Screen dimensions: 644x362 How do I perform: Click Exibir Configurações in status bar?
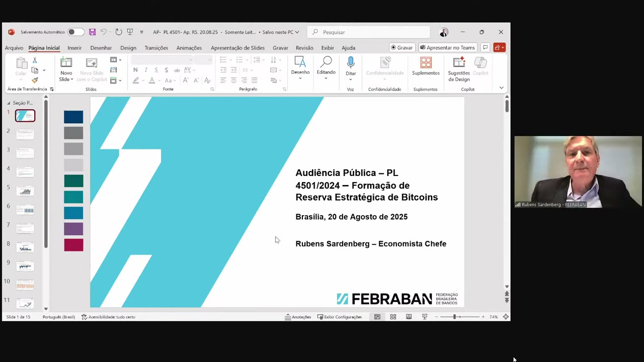coord(340,317)
